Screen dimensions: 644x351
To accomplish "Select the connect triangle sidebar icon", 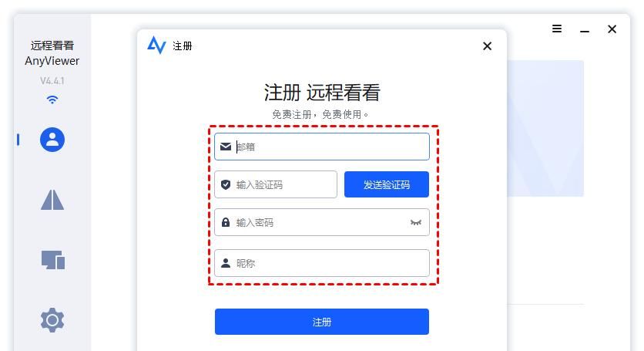I will point(52,200).
